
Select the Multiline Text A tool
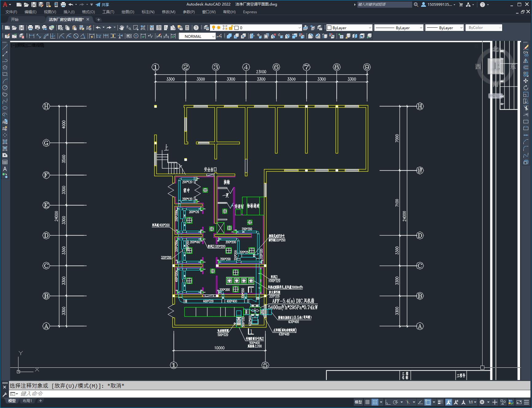click(5, 169)
